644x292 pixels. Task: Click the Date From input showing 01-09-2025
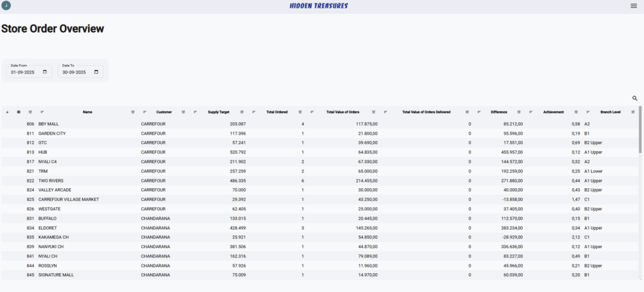point(25,72)
